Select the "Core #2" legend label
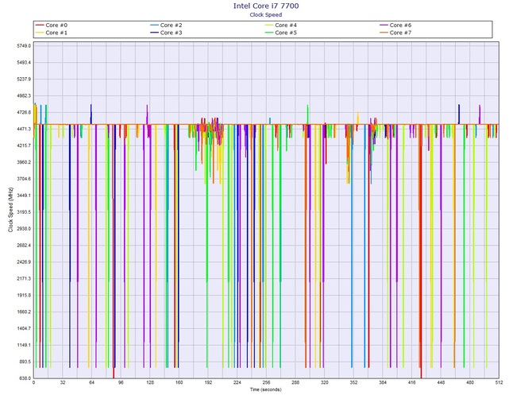 [x=171, y=25]
